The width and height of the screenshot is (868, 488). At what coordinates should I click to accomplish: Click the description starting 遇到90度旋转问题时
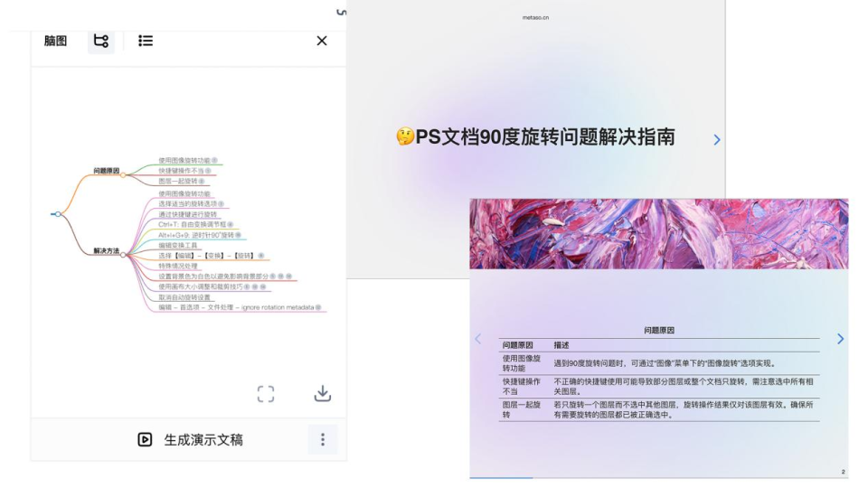click(665, 363)
